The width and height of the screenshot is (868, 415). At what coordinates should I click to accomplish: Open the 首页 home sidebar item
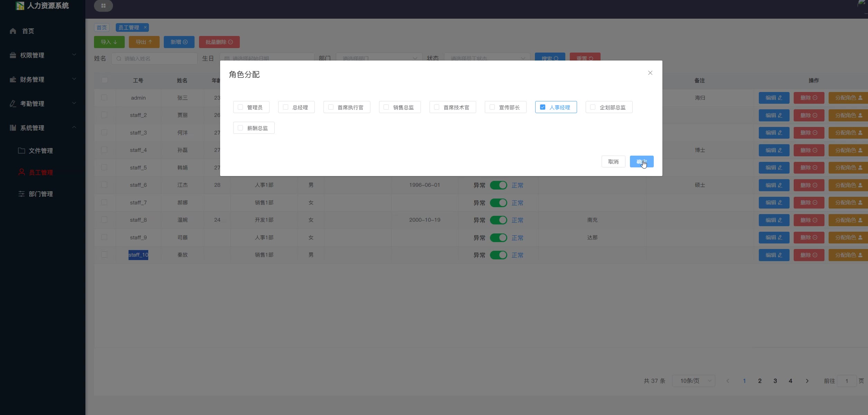(28, 31)
